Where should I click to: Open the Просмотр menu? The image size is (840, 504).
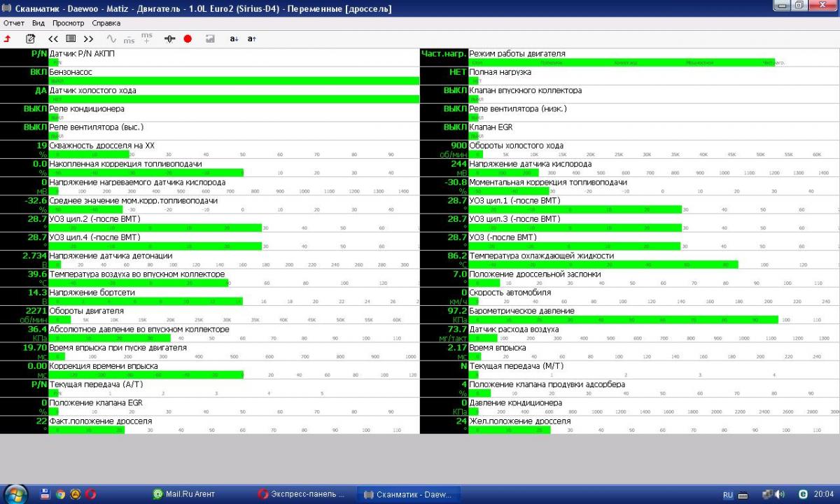pos(69,23)
